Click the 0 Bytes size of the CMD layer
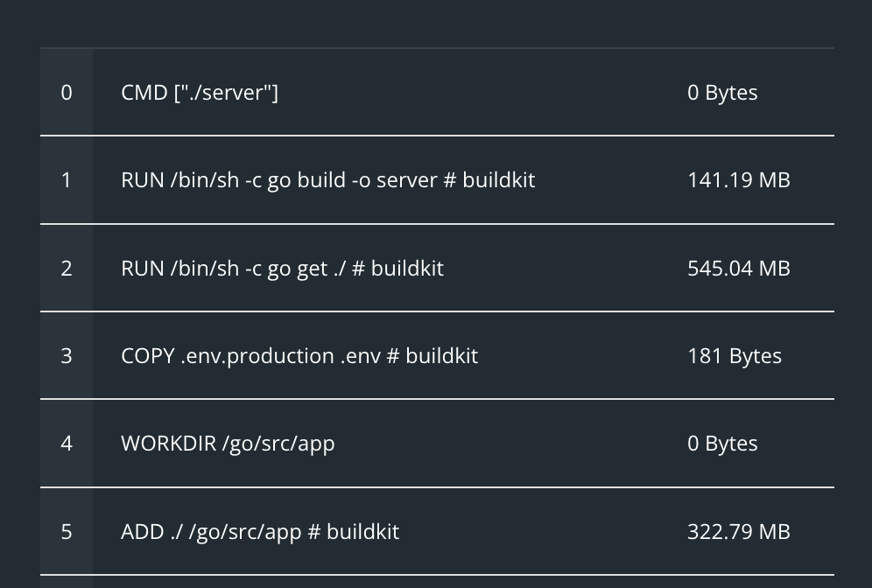This screenshot has height=588, width=872. coord(722,92)
